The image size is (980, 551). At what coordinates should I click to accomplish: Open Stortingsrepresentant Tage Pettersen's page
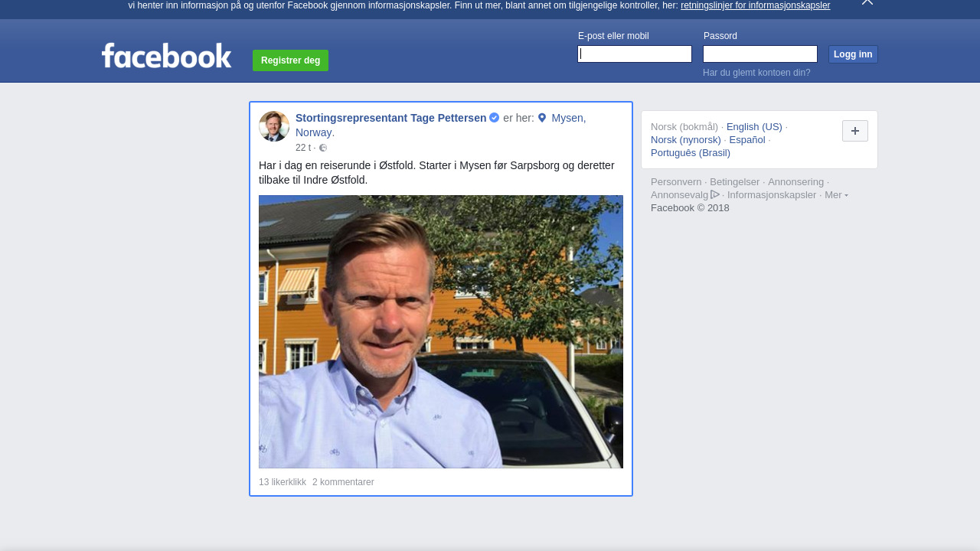[390, 118]
